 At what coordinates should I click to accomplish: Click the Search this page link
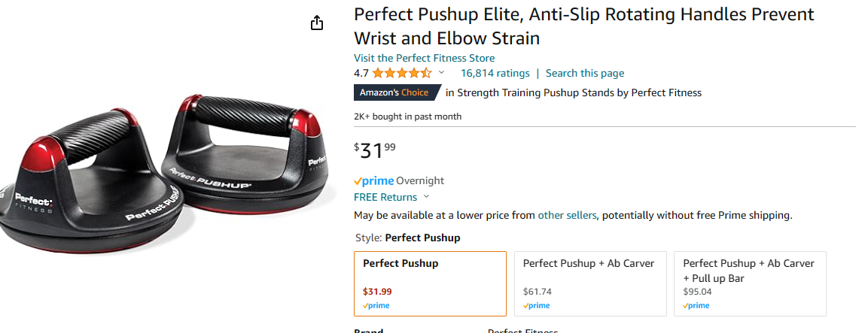coord(584,73)
